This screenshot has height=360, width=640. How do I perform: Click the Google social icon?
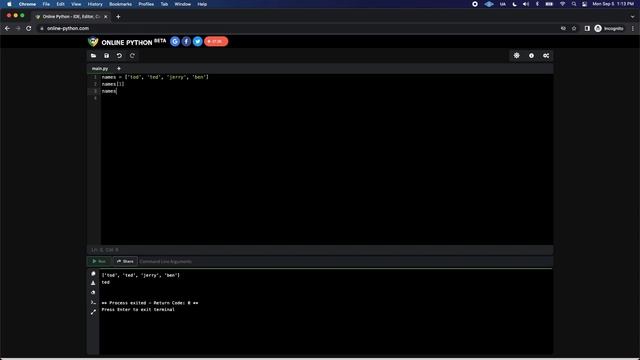click(175, 41)
